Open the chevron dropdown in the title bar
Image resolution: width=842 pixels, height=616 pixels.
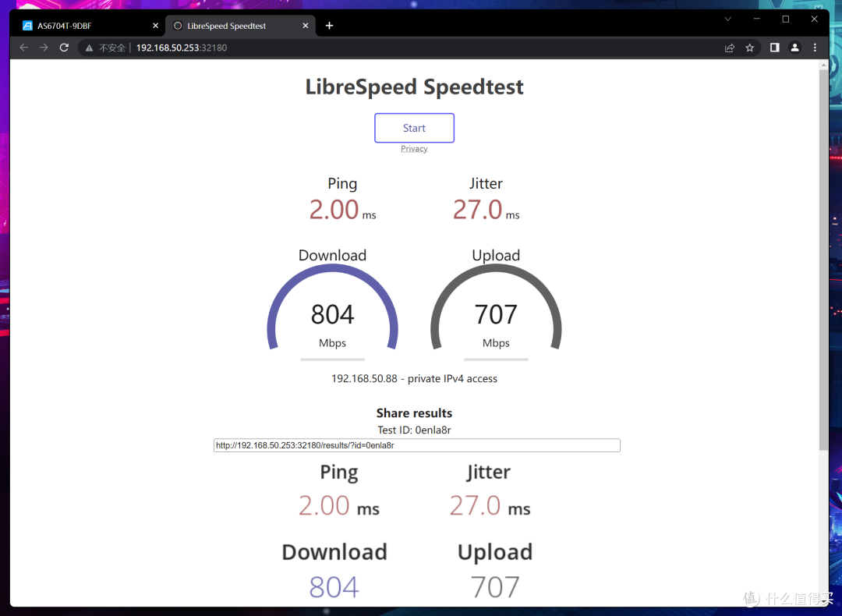pos(727,19)
